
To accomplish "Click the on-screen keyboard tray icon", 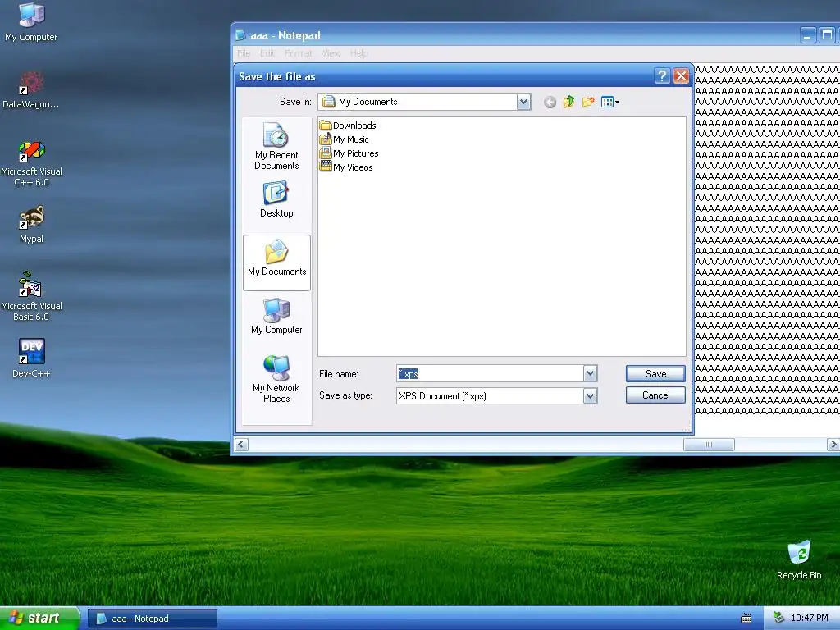I will [x=746, y=619].
